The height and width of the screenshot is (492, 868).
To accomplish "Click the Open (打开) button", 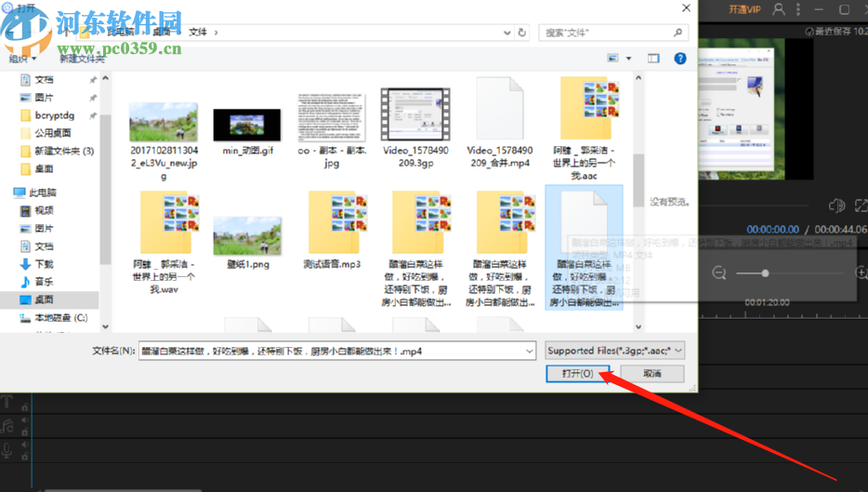I will [577, 374].
